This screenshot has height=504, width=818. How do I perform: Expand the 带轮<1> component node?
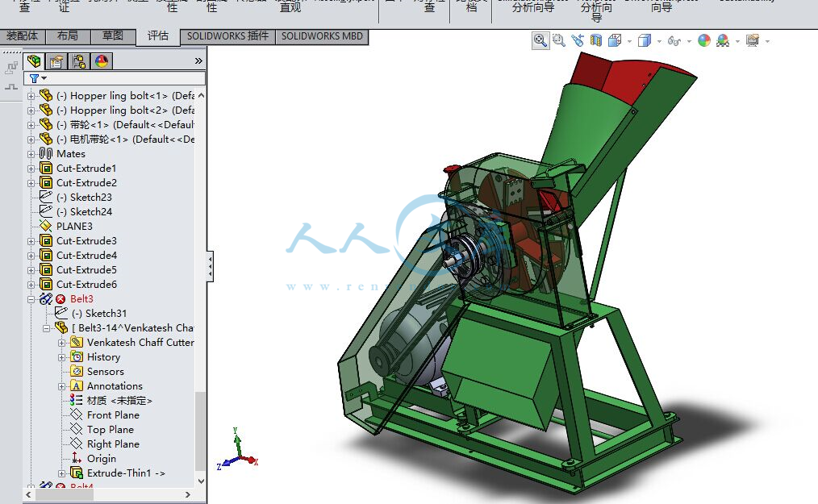tap(31, 125)
